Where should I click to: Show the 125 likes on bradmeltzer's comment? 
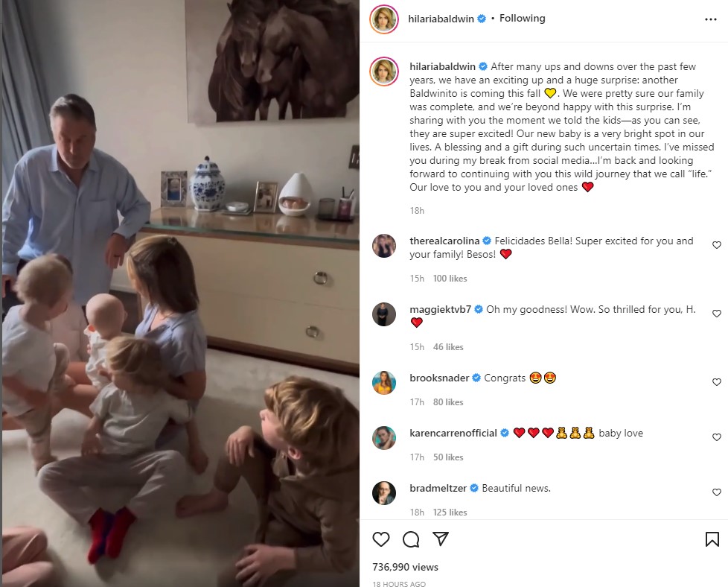(x=450, y=513)
